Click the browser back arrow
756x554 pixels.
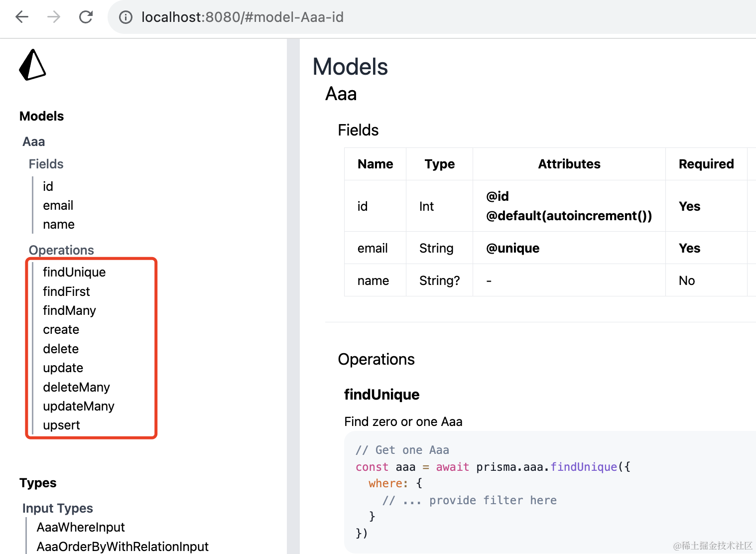22,17
